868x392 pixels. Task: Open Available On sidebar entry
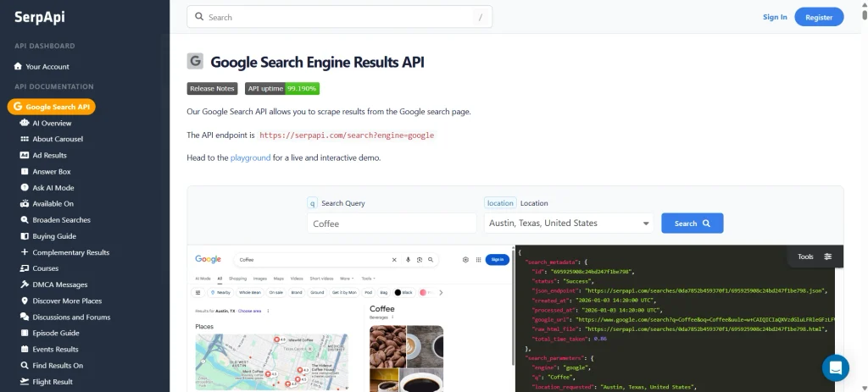53,203
